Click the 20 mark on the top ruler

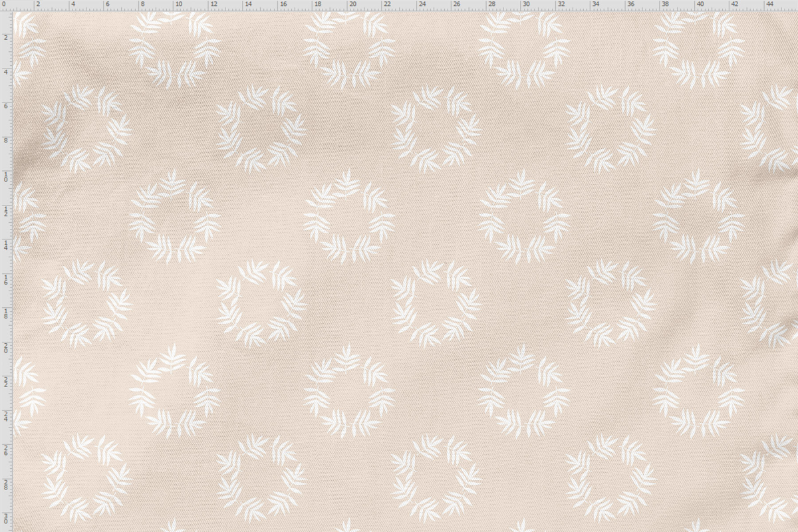tap(352, 4)
